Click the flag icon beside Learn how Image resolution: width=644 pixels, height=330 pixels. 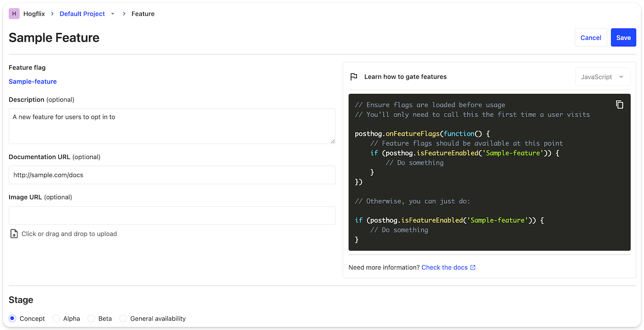tap(353, 77)
